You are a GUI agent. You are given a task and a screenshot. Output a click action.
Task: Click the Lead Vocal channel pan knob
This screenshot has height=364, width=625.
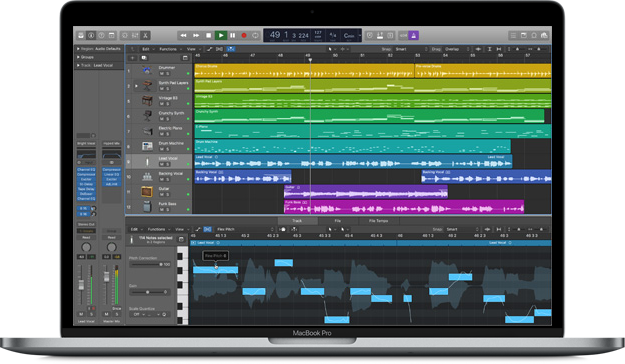point(86,247)
